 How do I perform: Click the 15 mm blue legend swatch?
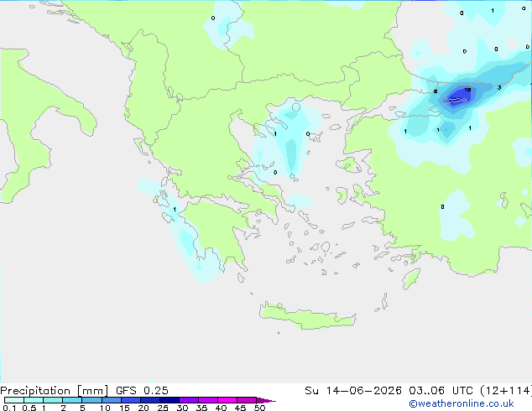point(131,400)
